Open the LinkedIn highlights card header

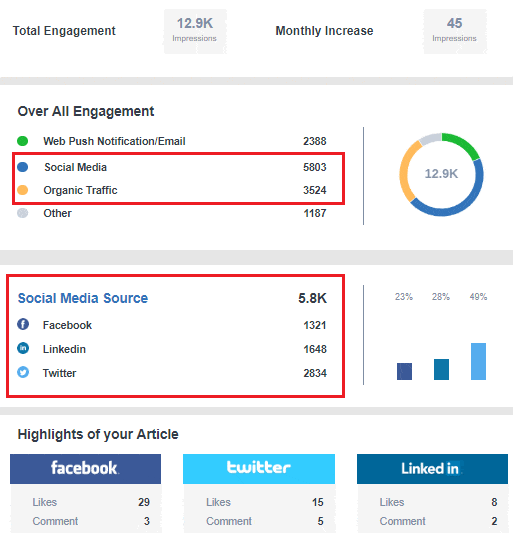[x=432, y=469]
